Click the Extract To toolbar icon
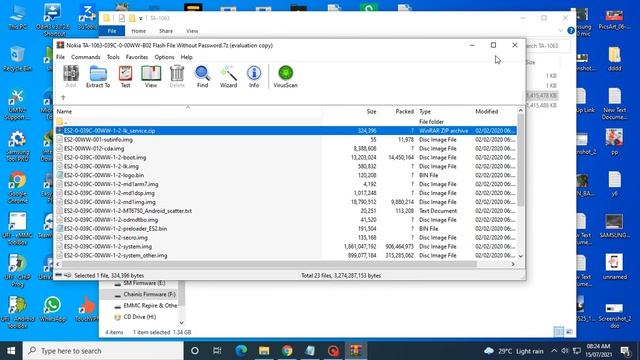640x360 pixels. [x=98, y=76]
